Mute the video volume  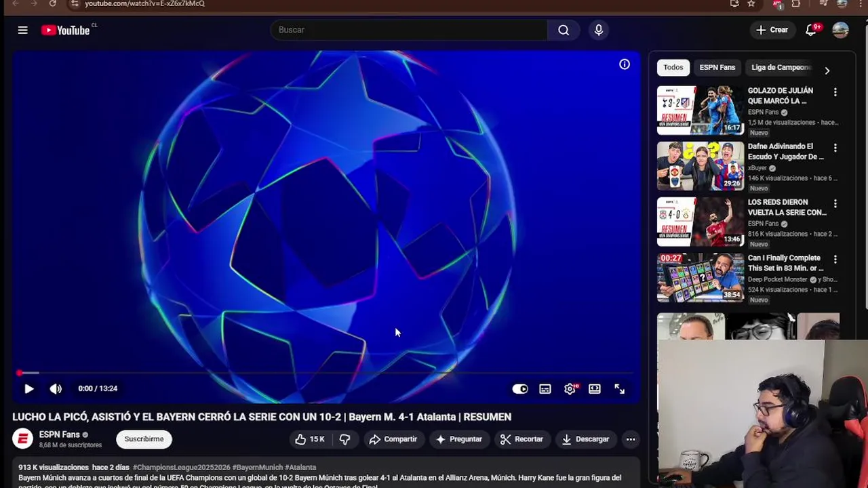56,388
